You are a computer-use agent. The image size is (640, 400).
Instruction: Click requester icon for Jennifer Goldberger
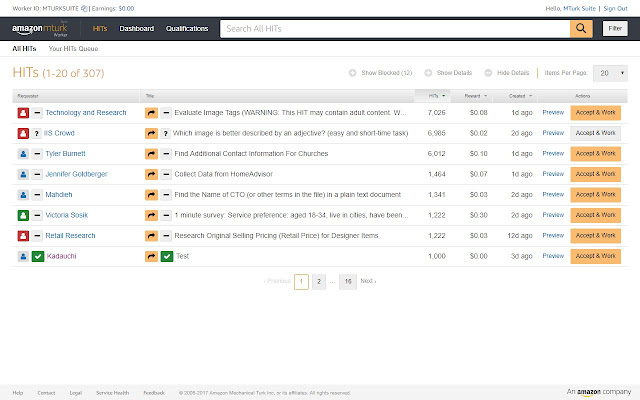(23, 174)
